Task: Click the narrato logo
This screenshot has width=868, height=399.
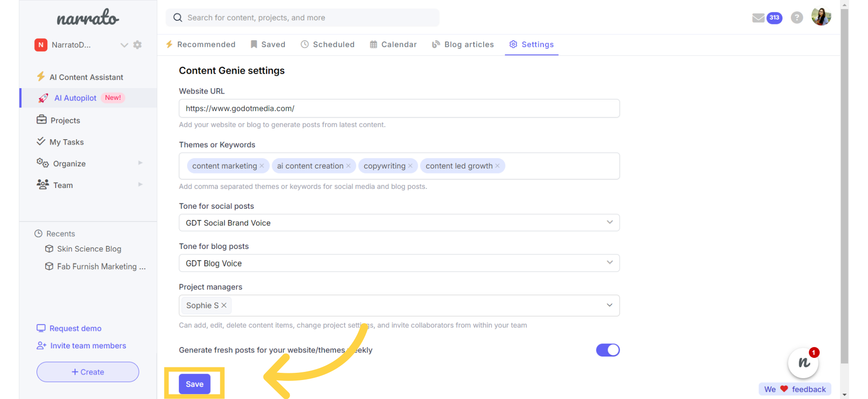Action: (x=88, y=18)
